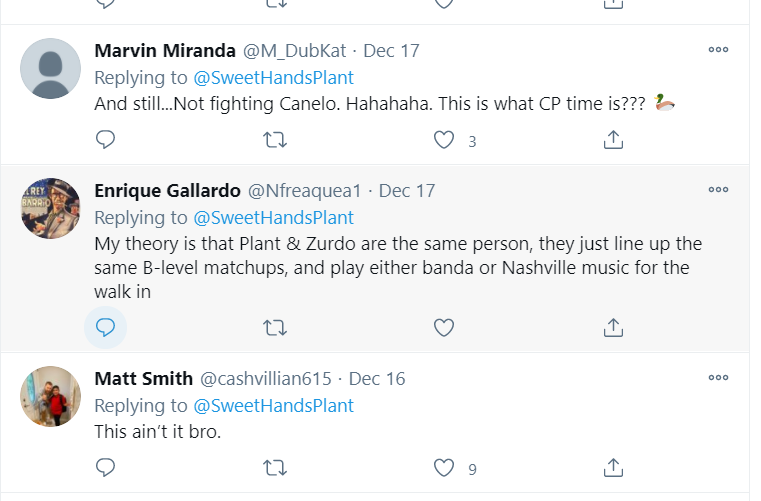Screen dimensions: 761x501
Task: Share Matt Smith's tweet
Action: 614,467
